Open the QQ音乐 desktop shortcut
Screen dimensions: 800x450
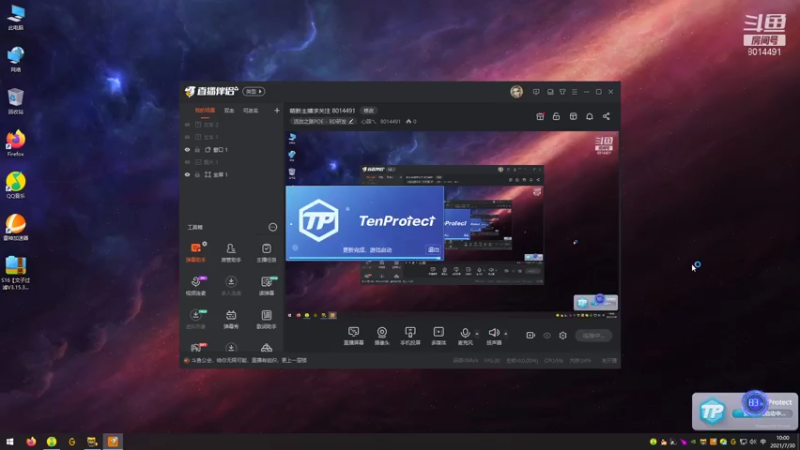pyautogui.click(x=15, y=185)
